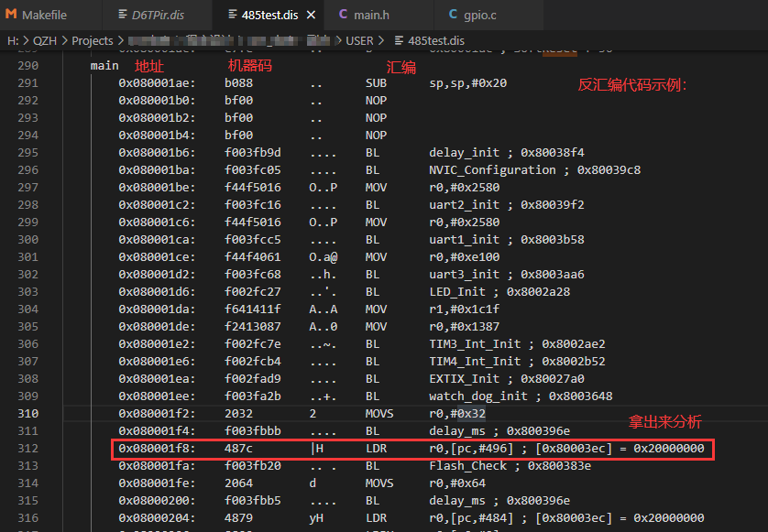Click machine code f003fb9d
This screenshot has height=532, width=768.
coord(253,153)
